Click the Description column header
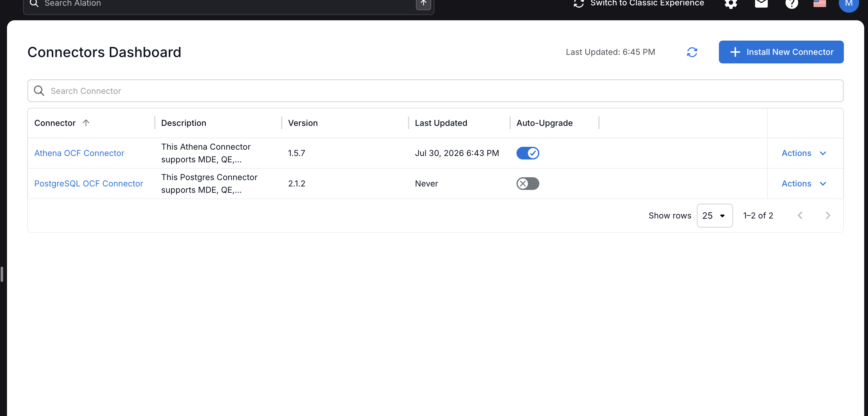Image resolution: width=868 pixels, height=416 pixels. [x=184, y=123]
